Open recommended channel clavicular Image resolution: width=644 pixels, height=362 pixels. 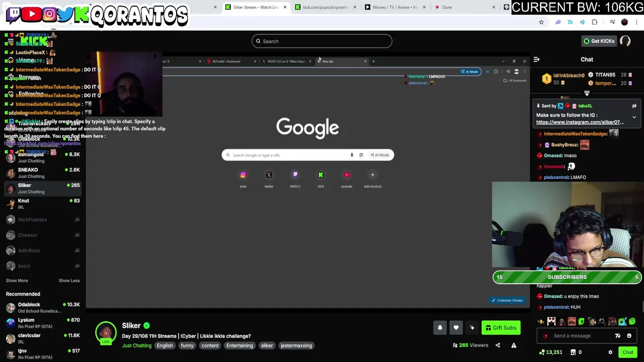(x=43, y=338)
